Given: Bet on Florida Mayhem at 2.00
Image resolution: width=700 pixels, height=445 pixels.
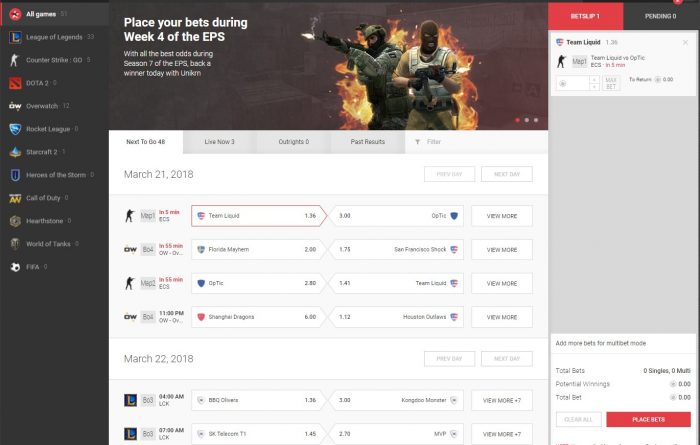Looking at the screenshot, I should point(258,250).
